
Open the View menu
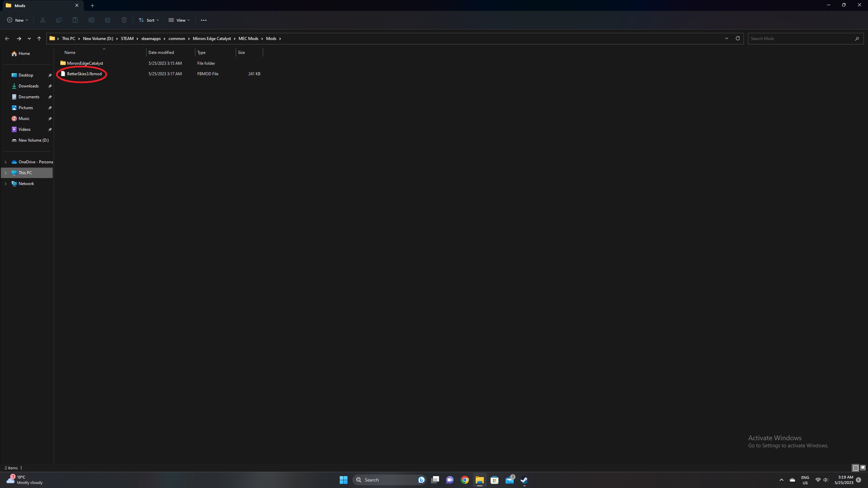click(x=179, y=20)
